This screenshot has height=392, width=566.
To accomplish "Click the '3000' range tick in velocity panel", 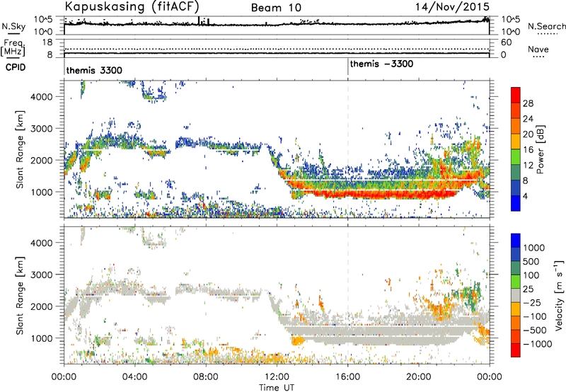I will (42, 275).
